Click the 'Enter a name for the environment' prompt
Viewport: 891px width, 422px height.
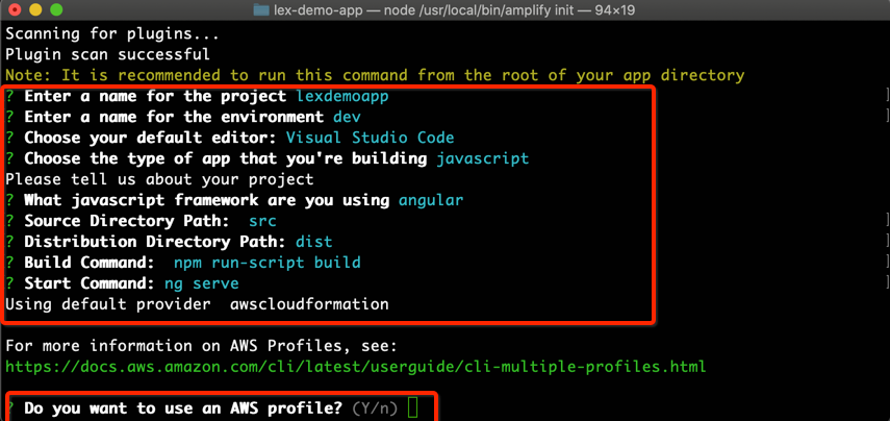[x=174, y=117]
